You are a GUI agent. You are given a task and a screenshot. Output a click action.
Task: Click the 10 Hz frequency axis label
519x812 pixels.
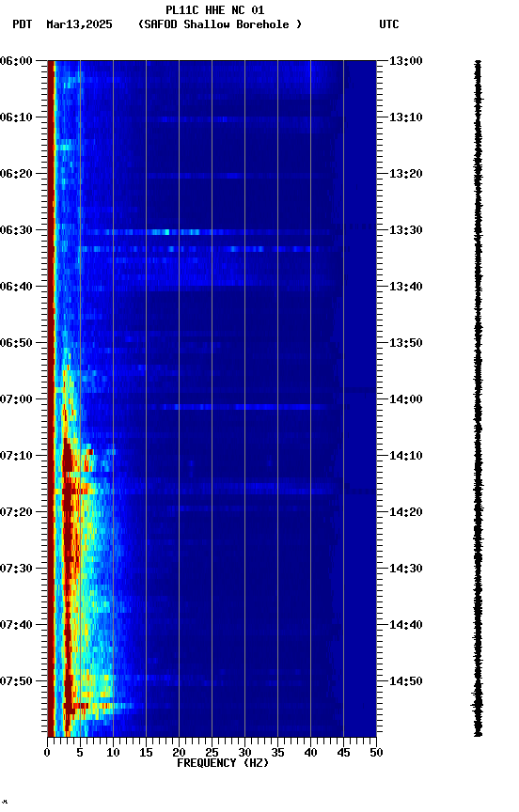coord(113,753)
